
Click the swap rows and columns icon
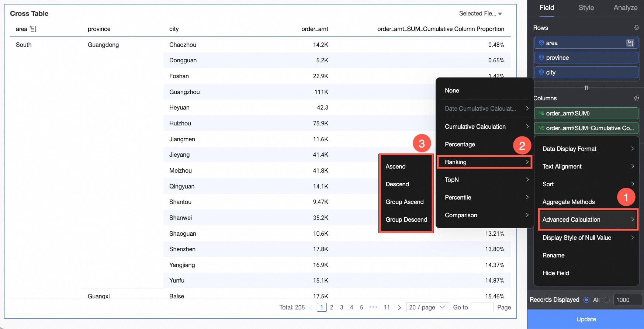coord(586,88)
